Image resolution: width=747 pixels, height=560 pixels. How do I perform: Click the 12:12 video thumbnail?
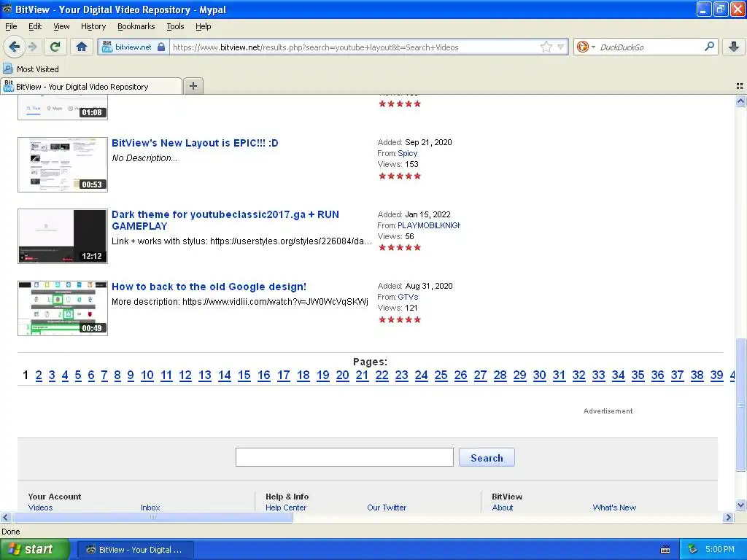pyautogui.click(x=63, y=236)
